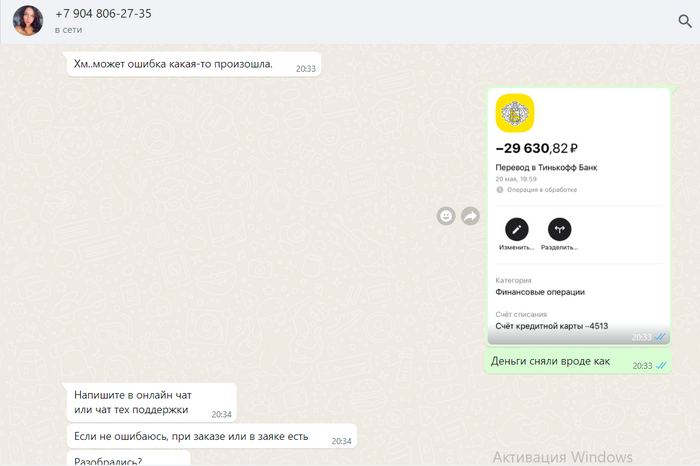The width and height of the screenshot is (700, 466).
Task: Select message "Если не ошибаюсь, при заказе"
Action: click(x=212, y=436)
